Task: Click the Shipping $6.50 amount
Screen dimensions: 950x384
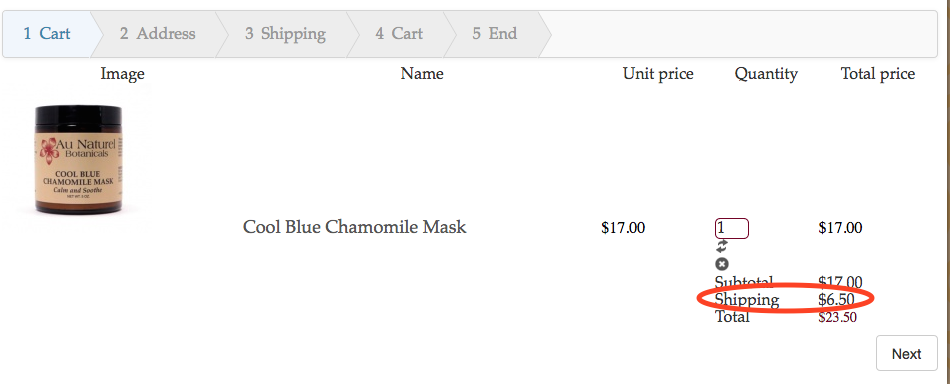Action: [837, 299]
